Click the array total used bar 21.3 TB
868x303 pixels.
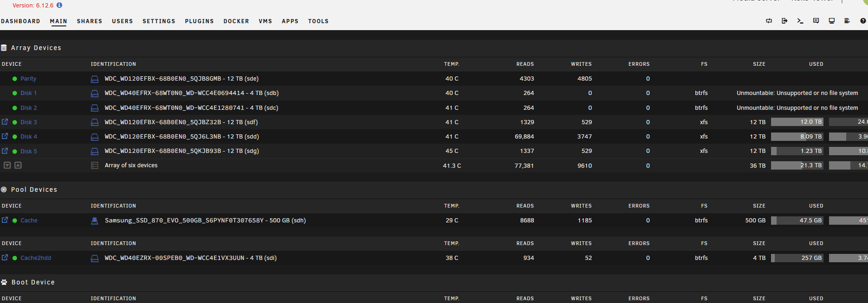click(x=797, y=165)
